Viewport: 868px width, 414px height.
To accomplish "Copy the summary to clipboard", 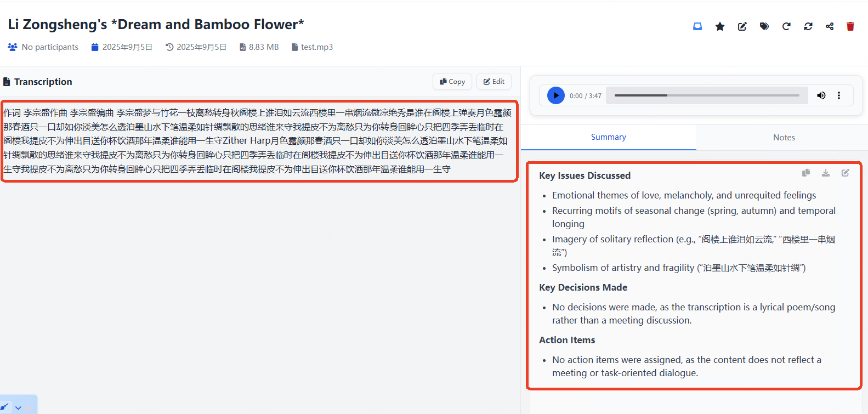I will [x=806, y=173].
